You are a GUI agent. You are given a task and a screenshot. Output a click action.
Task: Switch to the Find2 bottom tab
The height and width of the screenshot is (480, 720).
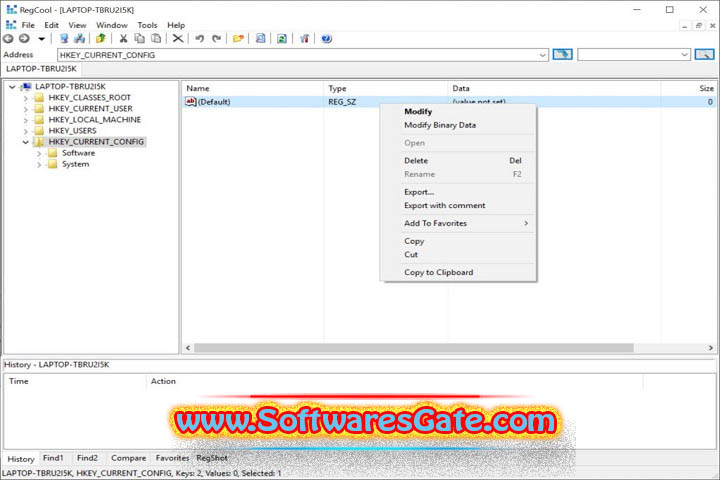coord(87,458)
